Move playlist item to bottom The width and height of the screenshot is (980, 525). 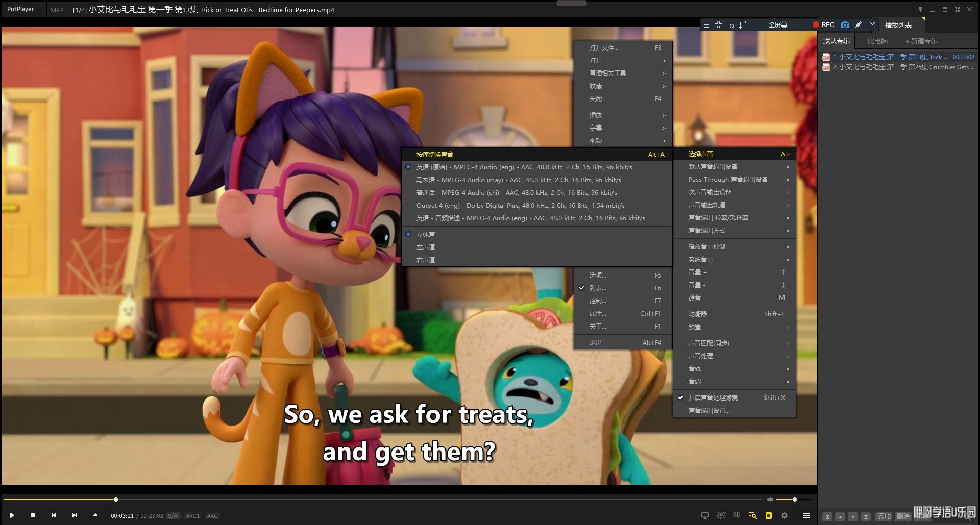866,517
